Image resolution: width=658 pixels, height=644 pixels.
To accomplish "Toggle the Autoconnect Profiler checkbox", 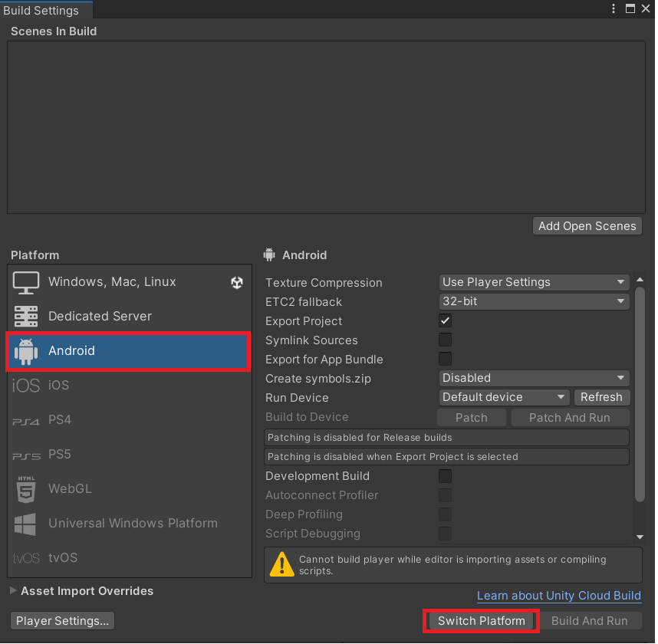I will coord(446,495).
